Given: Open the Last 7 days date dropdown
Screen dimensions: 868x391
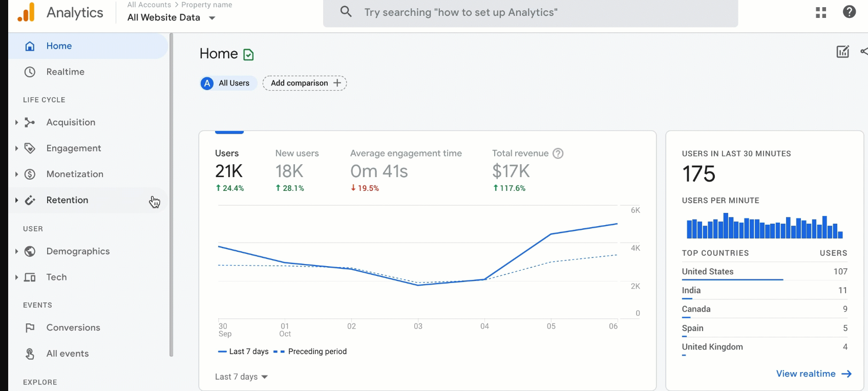Looking at the screenshot, I should 242,377.
